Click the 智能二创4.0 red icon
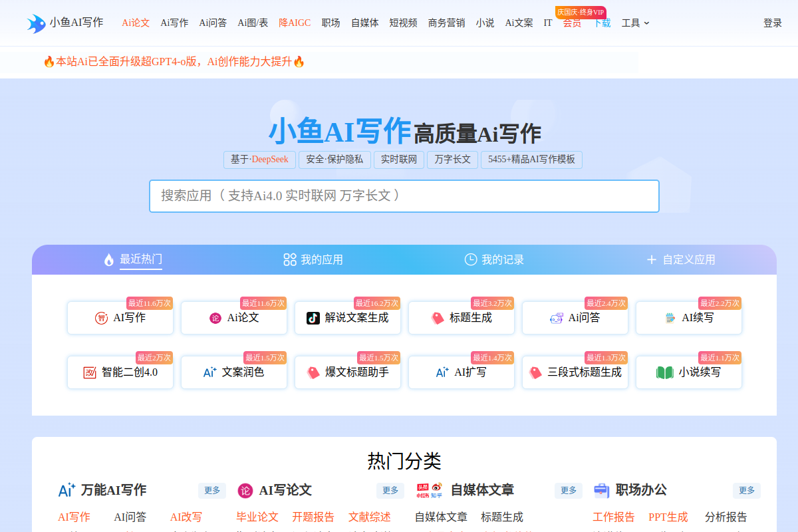 90,372
